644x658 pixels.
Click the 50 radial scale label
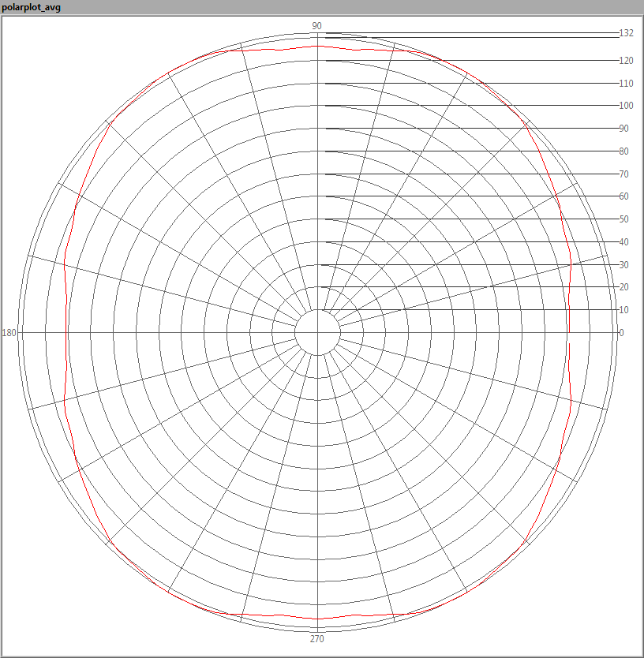pyautogui.click(x=624, y=219)
